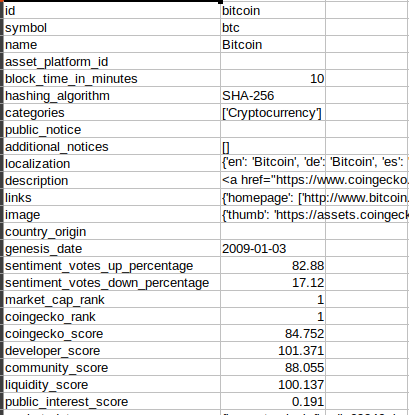This screenshot has height=415, width=409.
Task: Click the empty asset_platform_id value cell
Action: pos(273,62)
